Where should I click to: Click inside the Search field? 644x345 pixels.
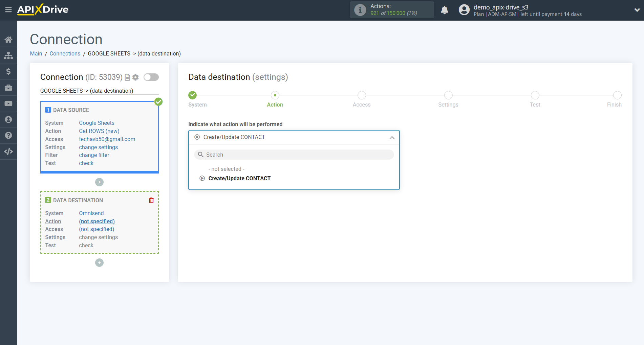point(294,155)
